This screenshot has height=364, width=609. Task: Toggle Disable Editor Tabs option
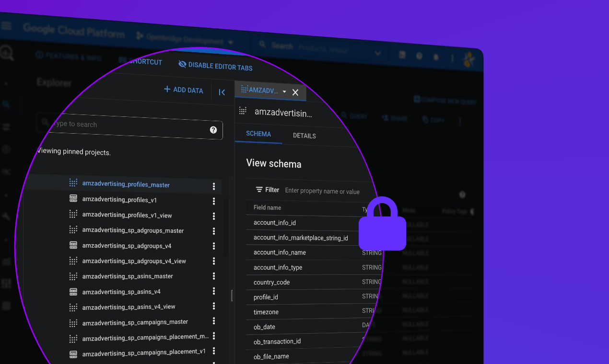pos(215,66)
